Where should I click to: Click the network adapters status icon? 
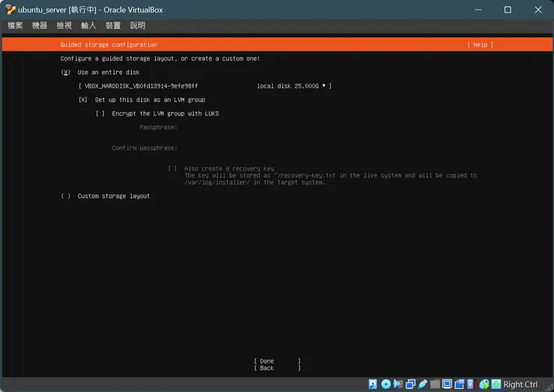pyautogui.click(x=410, y=384)
